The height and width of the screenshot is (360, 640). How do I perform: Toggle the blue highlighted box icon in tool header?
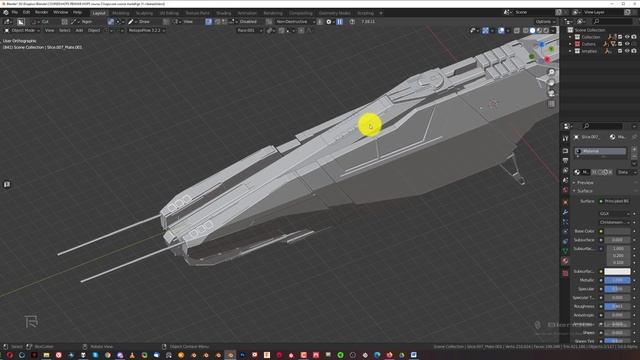click(209, 22)
